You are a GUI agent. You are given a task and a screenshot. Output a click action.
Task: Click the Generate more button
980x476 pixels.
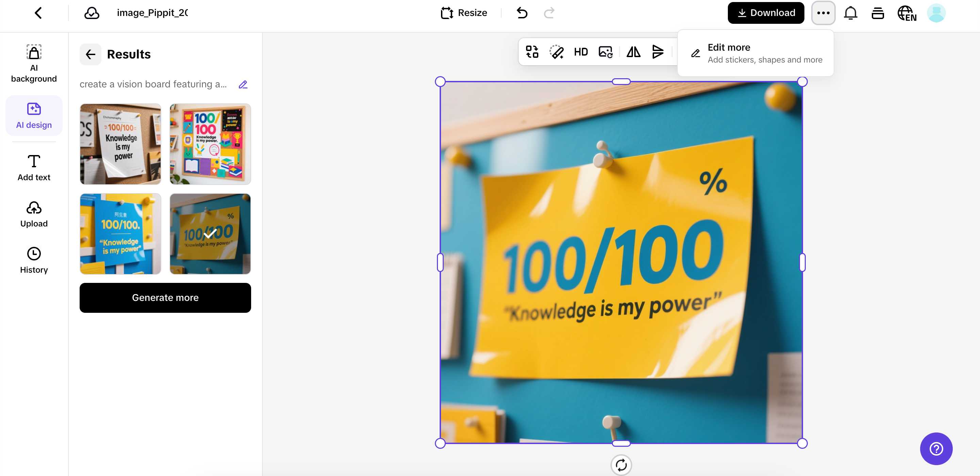click(165, 298)
